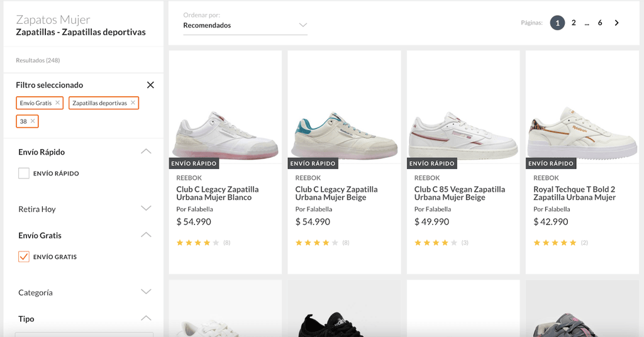Remove the Zapatillas deportivas filter tag
This screenshot has height=337, width=644.
pyautogui.click(x=133, y=102)
